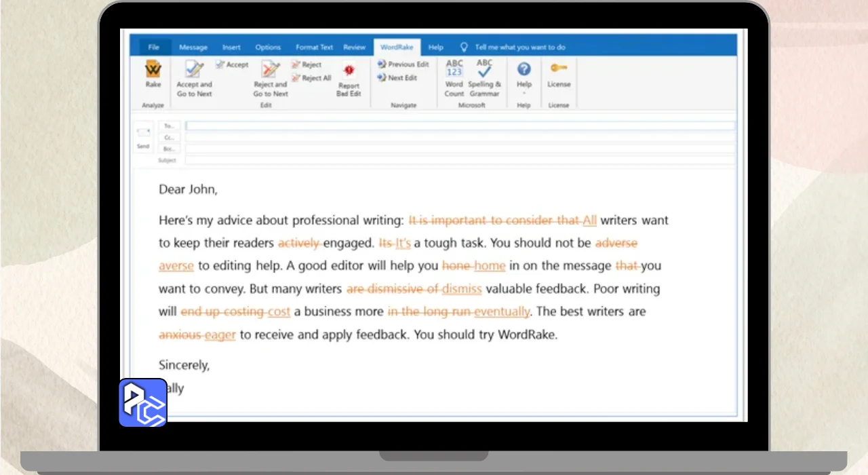The height and width of the screenshot is (475, 868).
Task: Click into the To address field
Action: [460, 126]
